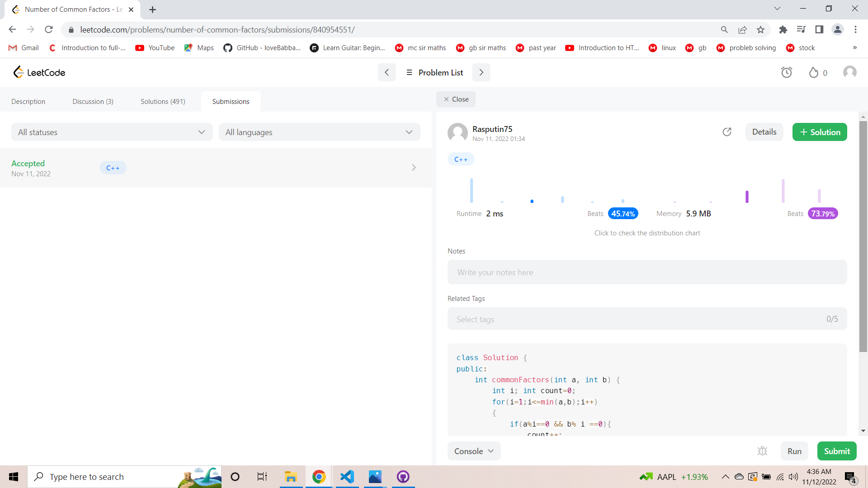Click the share/refresh icon next to Details
Screen dimensions: 868x488
pos(727,132)
